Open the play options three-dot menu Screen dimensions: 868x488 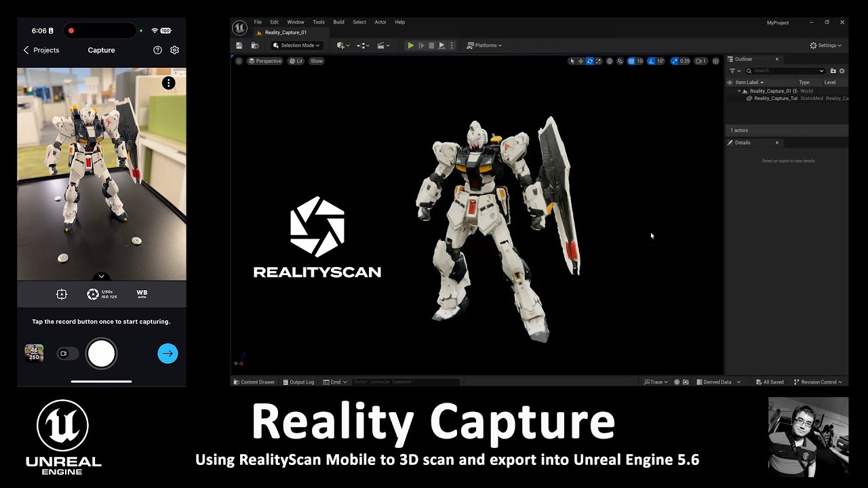coord(452,45)
